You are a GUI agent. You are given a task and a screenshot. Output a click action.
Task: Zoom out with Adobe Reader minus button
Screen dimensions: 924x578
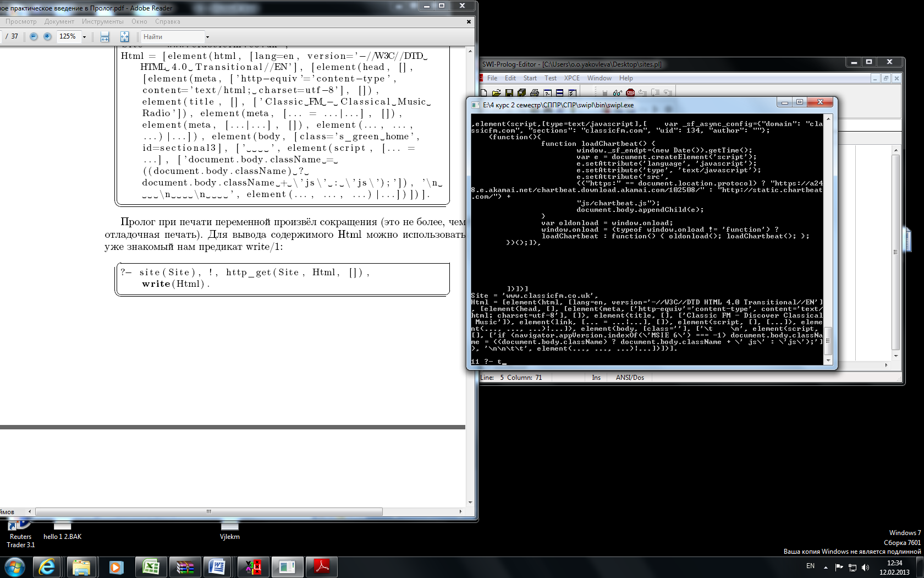tap(34, 36)
